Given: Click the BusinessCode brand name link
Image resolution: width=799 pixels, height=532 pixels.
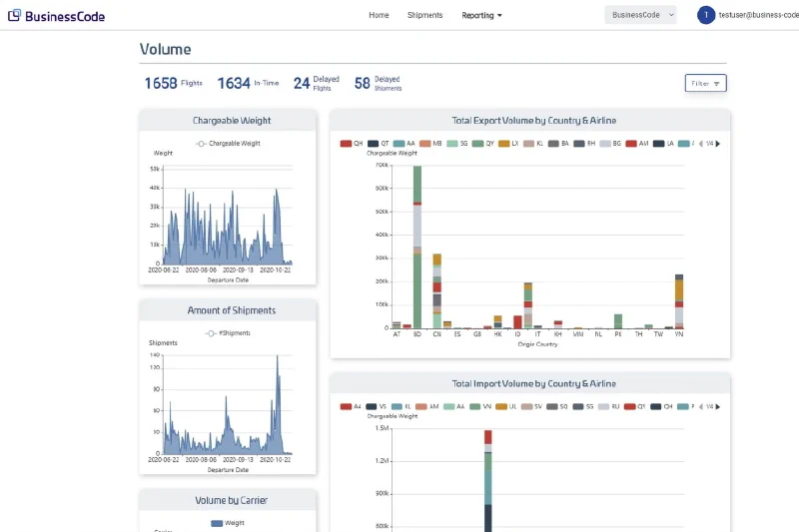Looking at the screenshot, I should point(65,16).
